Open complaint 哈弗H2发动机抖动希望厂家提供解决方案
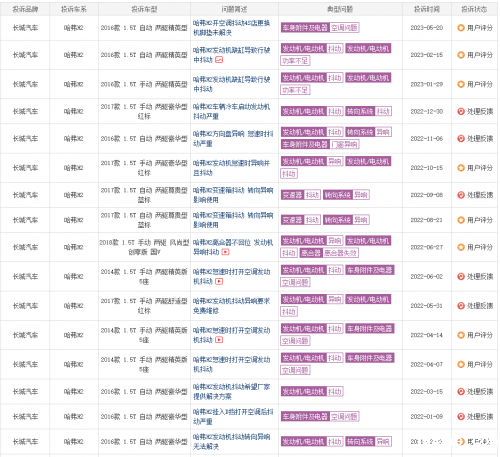The width and height of the screenshot is (500, 457). [231, 392]
